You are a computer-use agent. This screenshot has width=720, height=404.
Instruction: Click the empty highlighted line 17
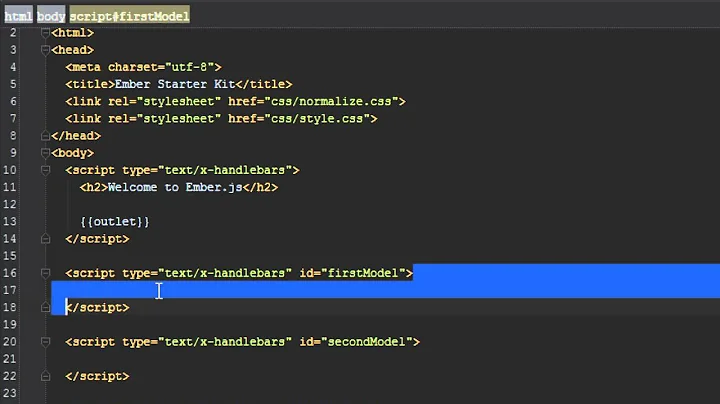(385, 290)
